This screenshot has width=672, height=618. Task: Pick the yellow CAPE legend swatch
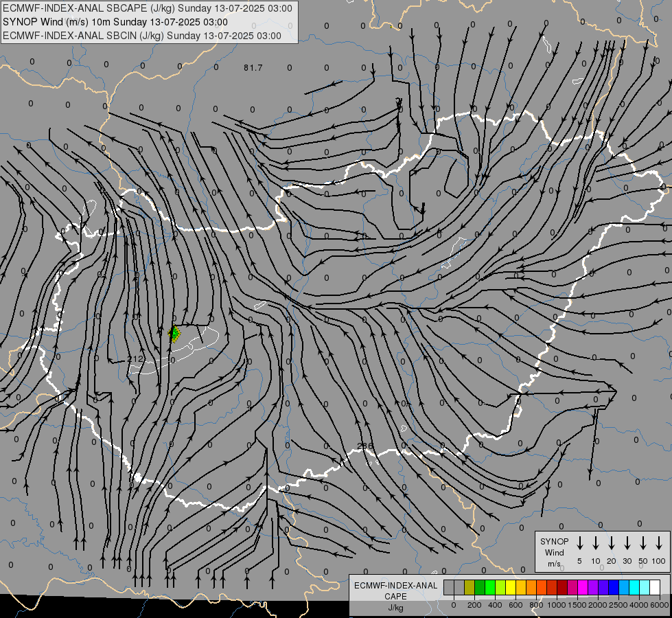(x=511, y=587)
